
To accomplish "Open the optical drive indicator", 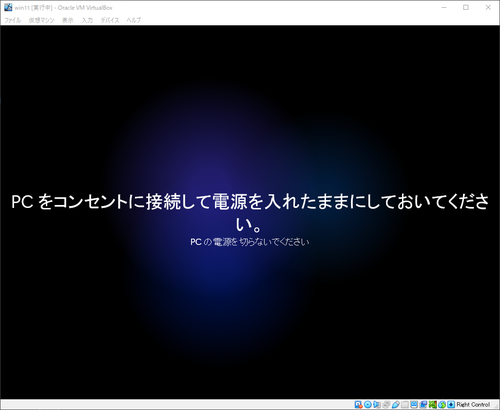I will tap(368, 404).
